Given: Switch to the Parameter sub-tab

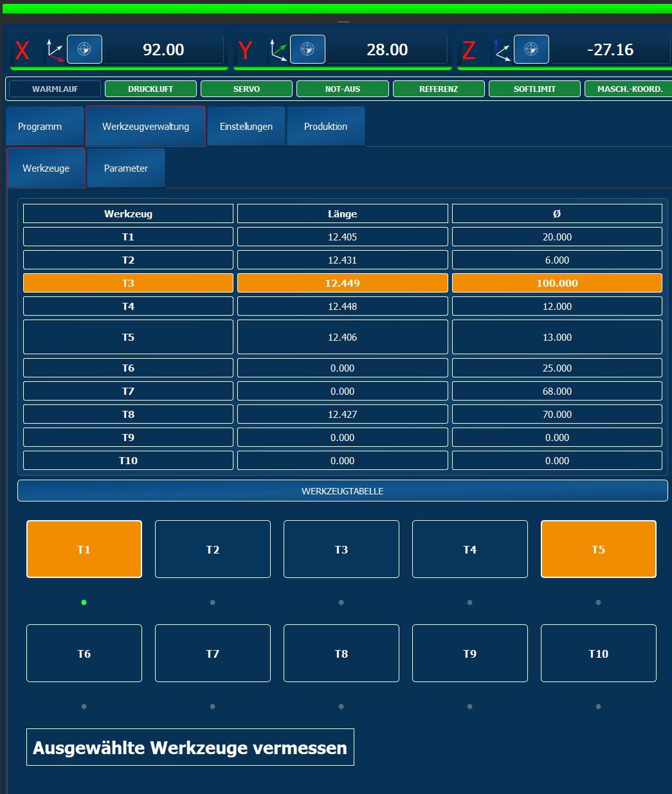Looking at the screenshot, I should click(126, 168).
